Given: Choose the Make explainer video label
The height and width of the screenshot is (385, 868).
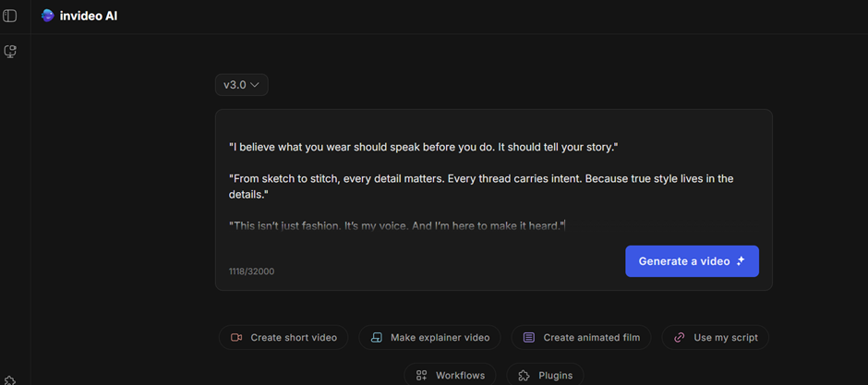Looking at the screenshot, I should point(440,338).
